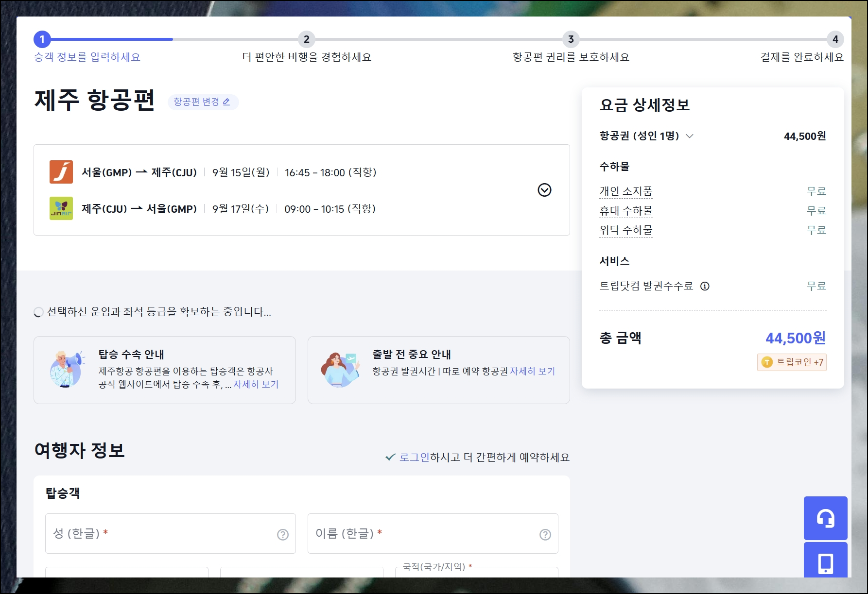
Task: Click help icon in 성 (한글) field
Action: (283, 534)
